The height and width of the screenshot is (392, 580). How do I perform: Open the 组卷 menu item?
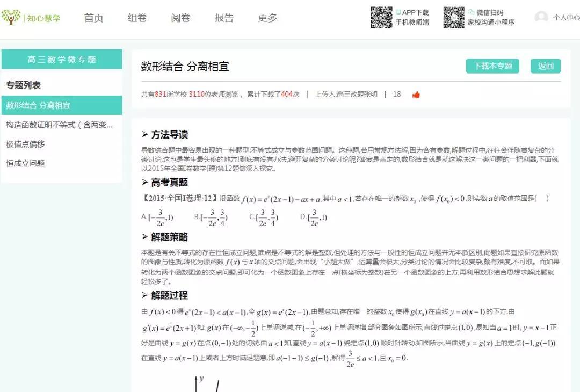click(x=137, y=18)
